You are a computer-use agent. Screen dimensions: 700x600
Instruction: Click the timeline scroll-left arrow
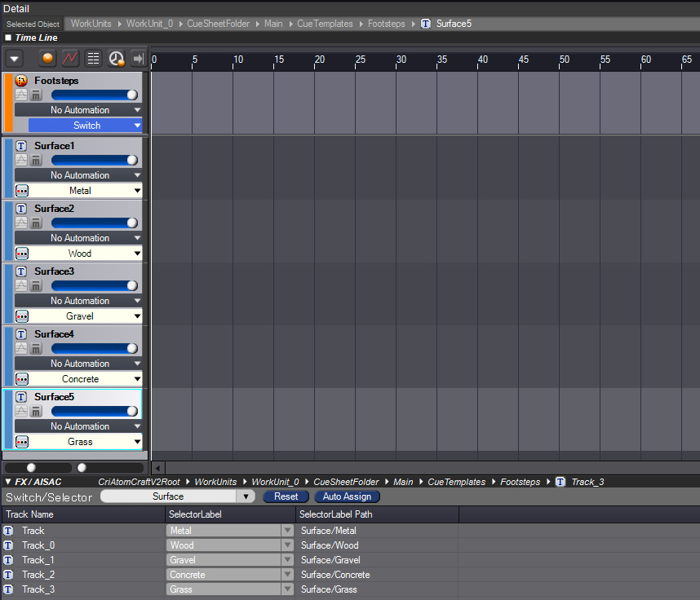pos(157,468)
